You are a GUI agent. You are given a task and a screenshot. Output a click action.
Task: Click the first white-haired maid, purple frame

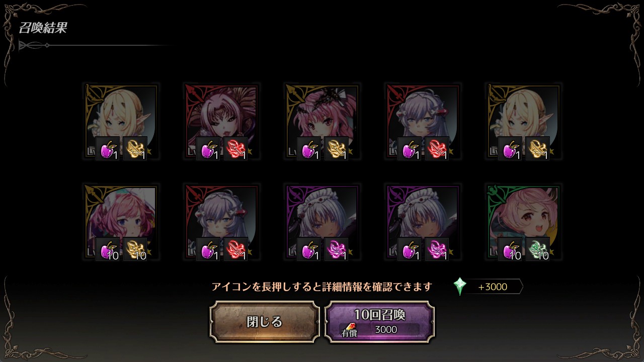(322, 222)
